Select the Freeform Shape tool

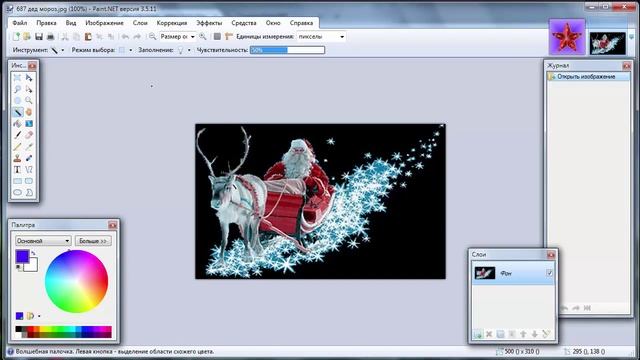pos(29,192)
